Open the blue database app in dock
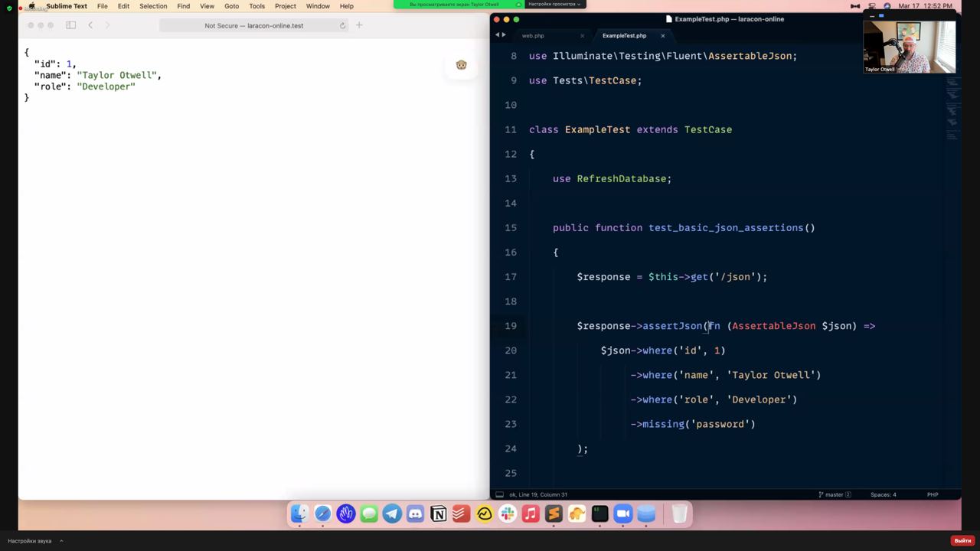The height and width of the screenshot is (551, 980). [x=646, y=514]
